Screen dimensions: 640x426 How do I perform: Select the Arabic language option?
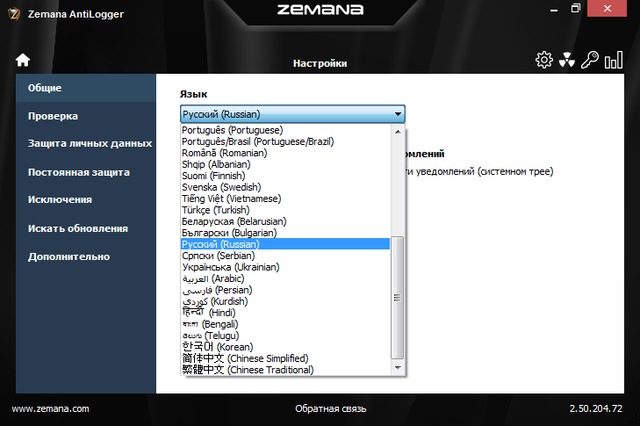(285, 278)
